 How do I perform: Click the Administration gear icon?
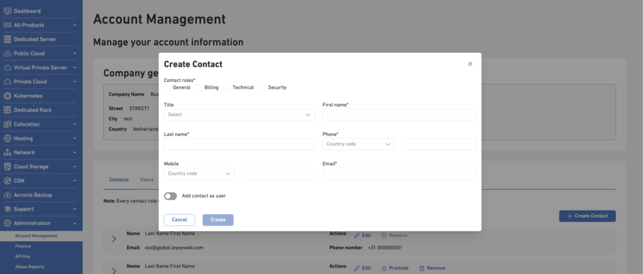pyautogui.click(x=7, y=223)
